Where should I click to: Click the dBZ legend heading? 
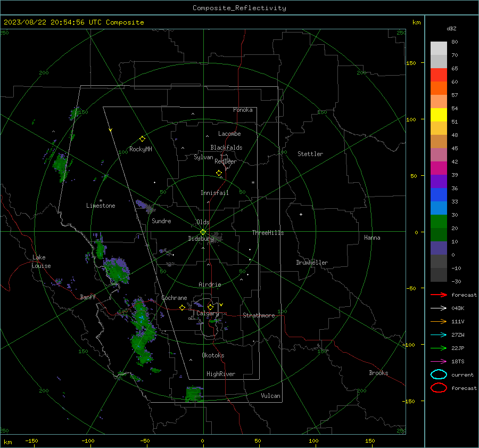coord(451,28)
